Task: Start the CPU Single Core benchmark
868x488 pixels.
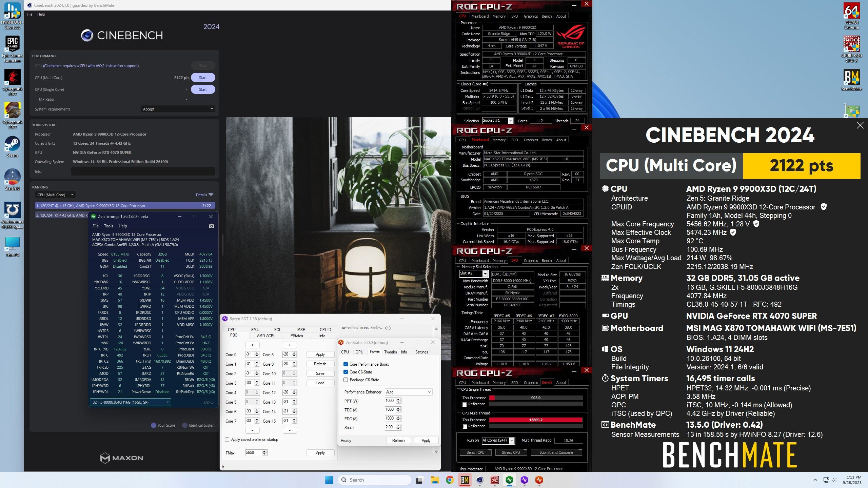Action: click(x=203, y=89)
